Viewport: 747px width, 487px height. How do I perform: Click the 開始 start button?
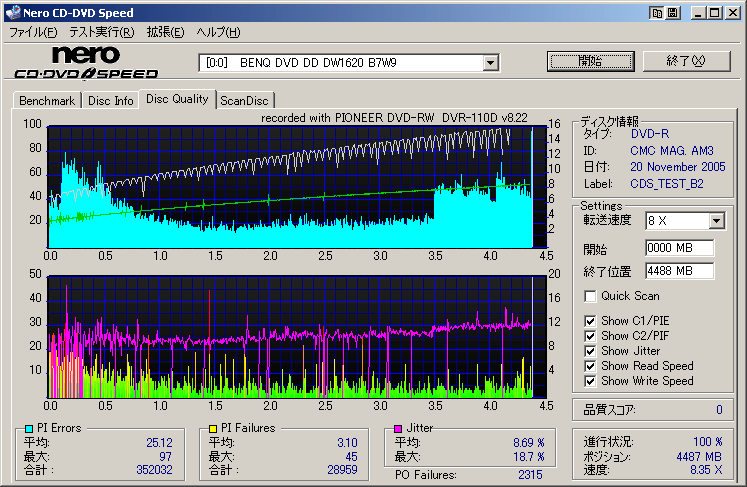591,61
